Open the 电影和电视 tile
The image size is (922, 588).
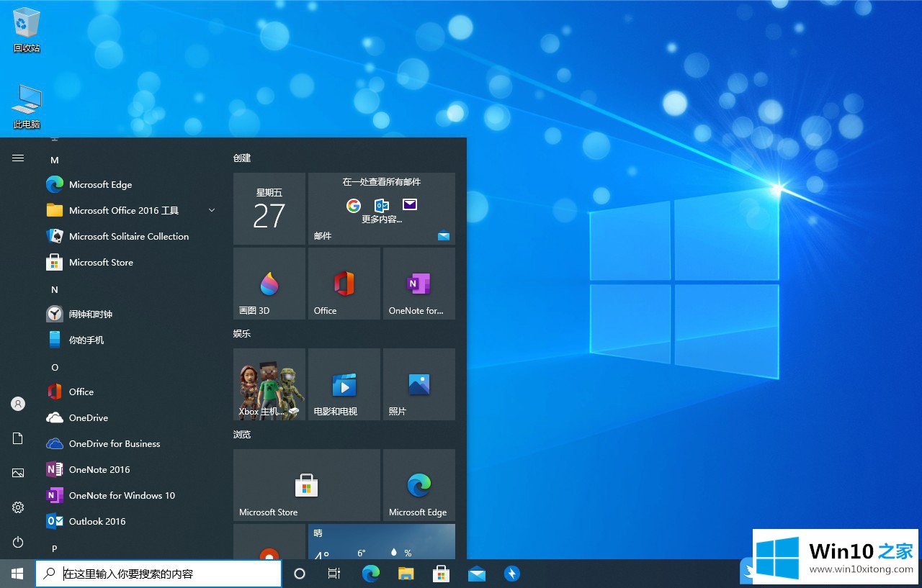pos(344,384)
